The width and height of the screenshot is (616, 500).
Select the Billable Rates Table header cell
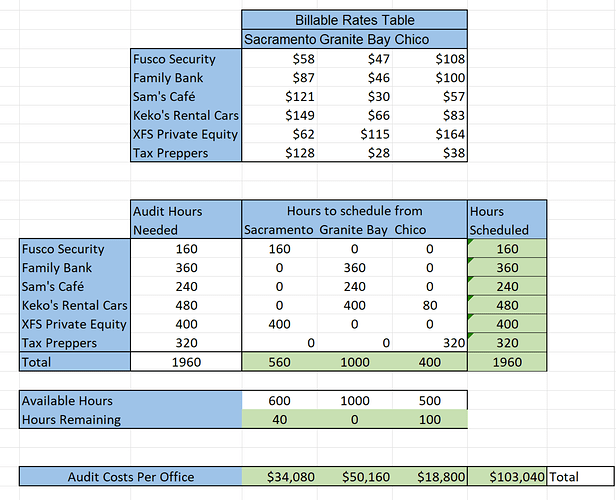tap(354, 20)
